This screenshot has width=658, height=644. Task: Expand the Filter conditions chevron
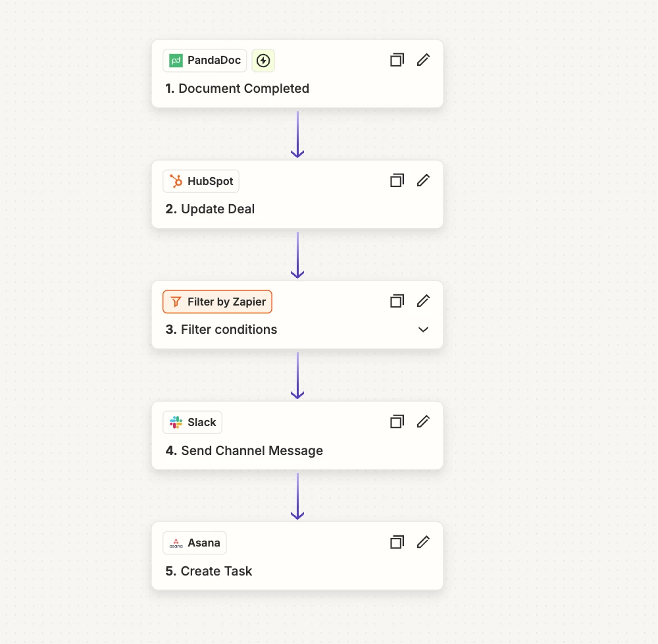(x=423, y=329)
